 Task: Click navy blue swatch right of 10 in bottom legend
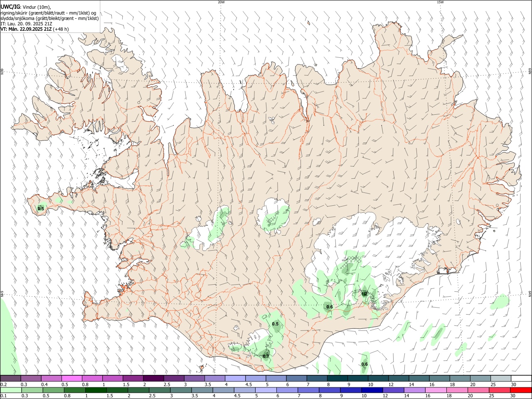[372, 390]
